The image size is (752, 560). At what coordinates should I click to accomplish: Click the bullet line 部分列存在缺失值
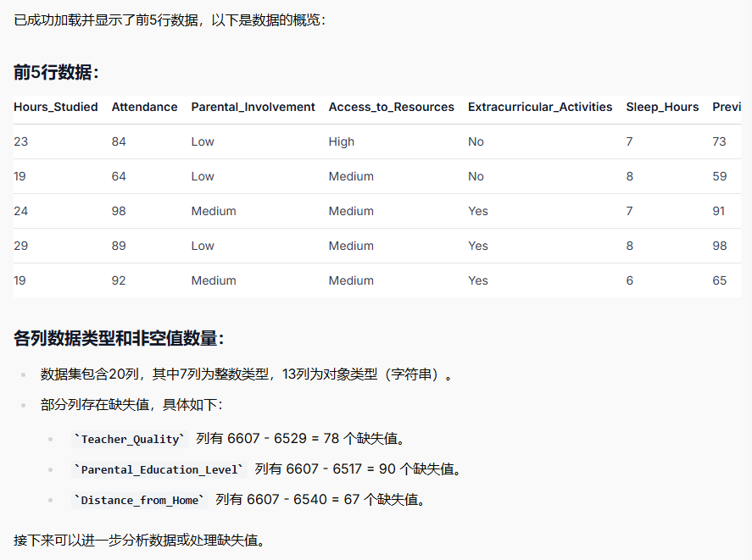coord(131,405)
